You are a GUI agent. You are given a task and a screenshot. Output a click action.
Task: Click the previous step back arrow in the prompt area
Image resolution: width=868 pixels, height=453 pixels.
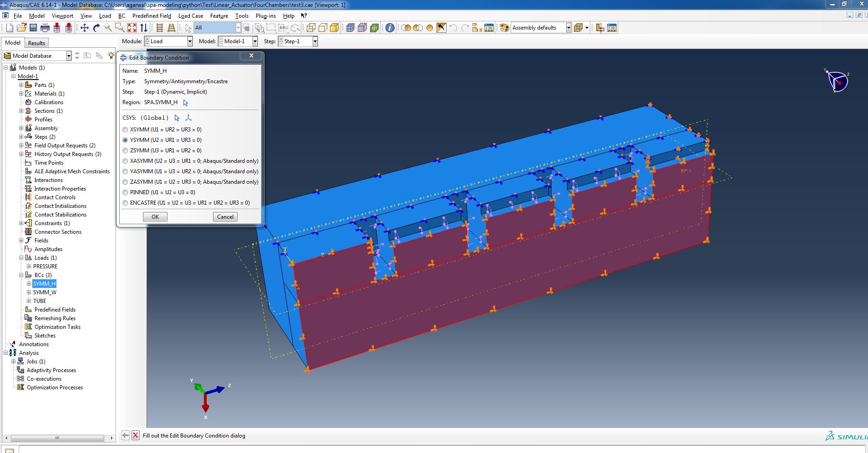[x=126, y=435]
